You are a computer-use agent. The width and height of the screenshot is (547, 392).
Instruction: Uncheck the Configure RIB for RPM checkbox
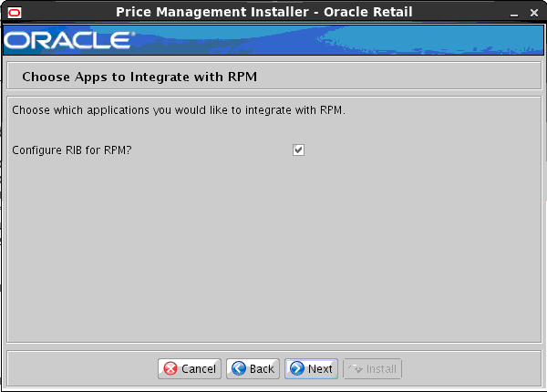tap(298, 150)
